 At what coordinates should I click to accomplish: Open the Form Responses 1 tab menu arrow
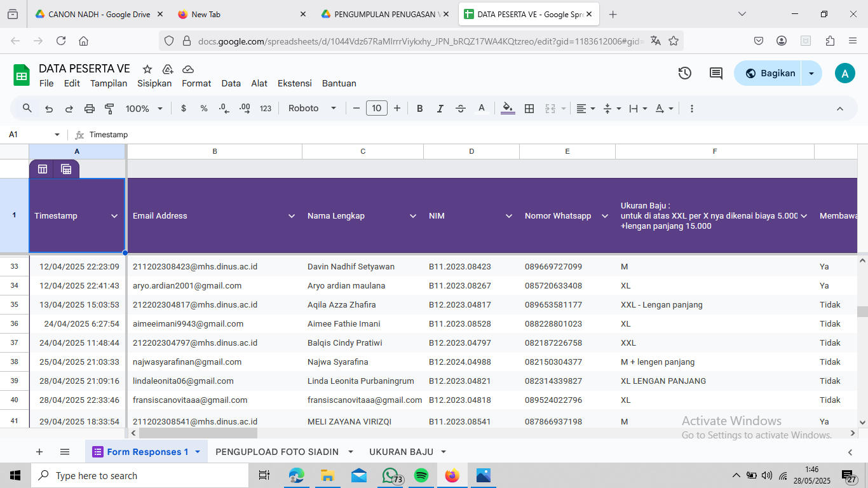(198, 452)
